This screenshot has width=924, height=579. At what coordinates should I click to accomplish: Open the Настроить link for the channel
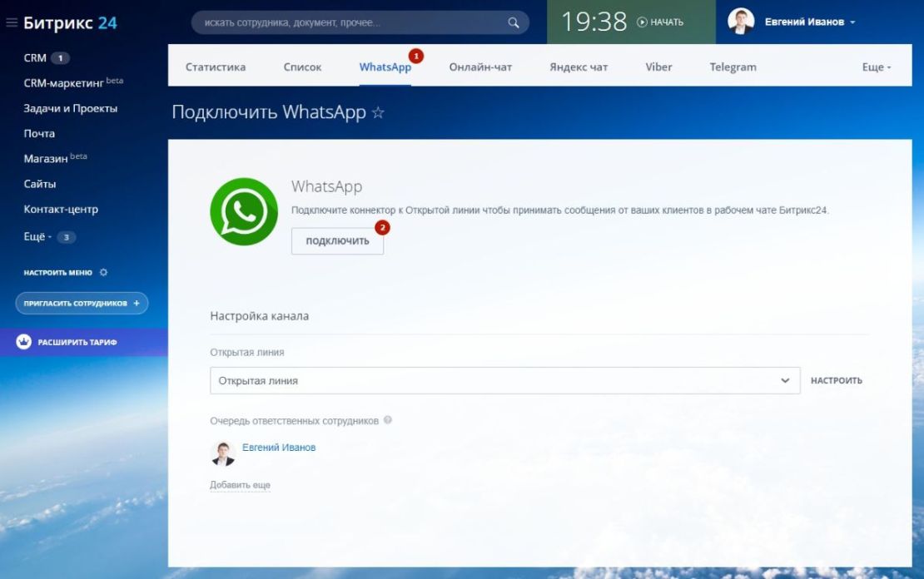[836, 380]
